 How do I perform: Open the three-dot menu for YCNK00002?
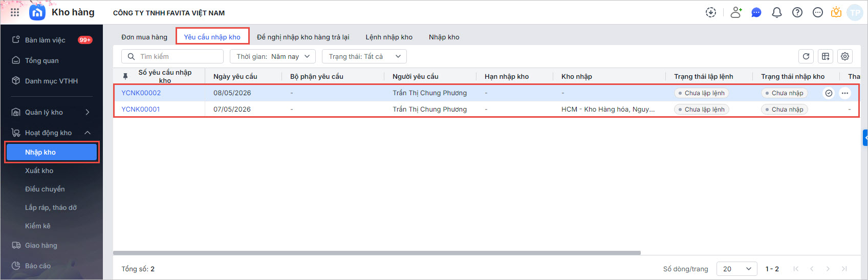[845, 93]
